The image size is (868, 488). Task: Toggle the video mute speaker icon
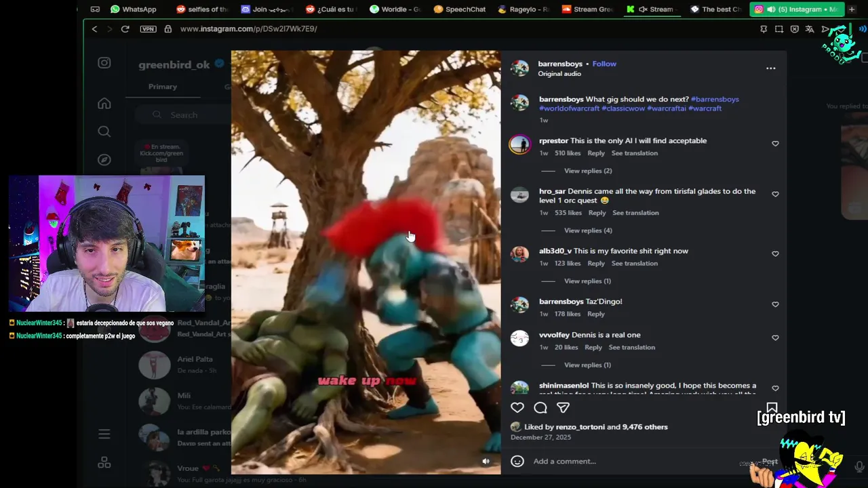(x=486, y=461)
